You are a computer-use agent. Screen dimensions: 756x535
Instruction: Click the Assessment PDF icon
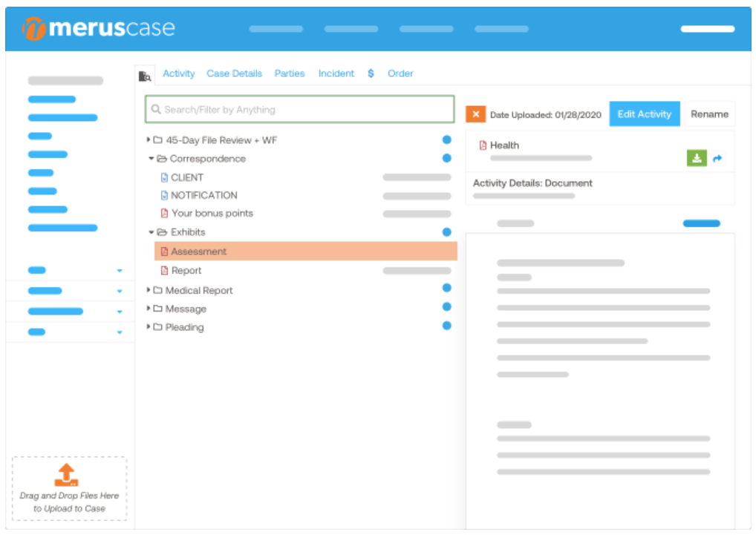pyautogui.click(x=164, y=252)
